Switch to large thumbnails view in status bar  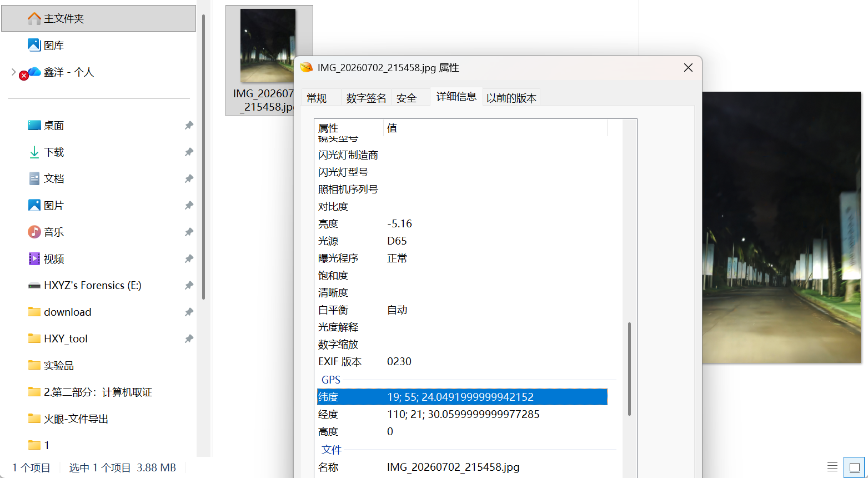pos(854,467)
